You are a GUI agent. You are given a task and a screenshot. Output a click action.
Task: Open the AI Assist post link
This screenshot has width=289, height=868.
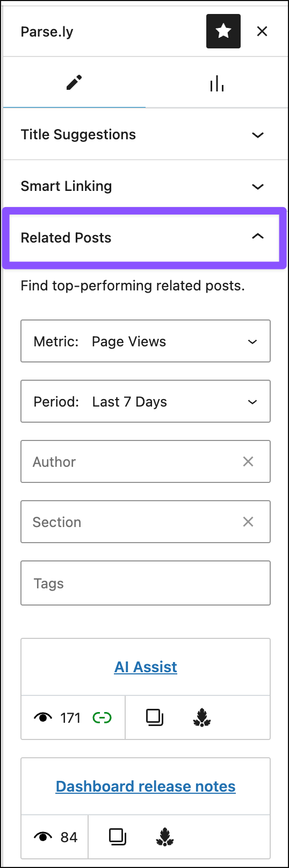click(x=146, y=667)
